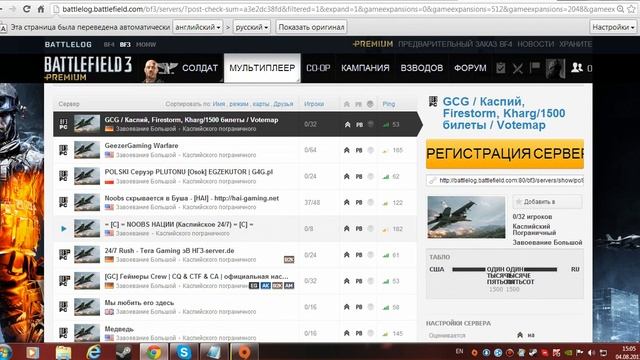This screenshot has width=640, height=360.
Task: Open the PREMIUM link in the top bar
Action: point(373,44)
